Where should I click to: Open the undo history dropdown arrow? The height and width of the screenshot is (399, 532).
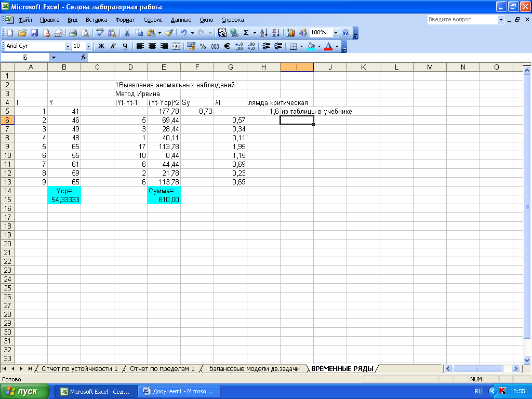(x=192, y=33)
